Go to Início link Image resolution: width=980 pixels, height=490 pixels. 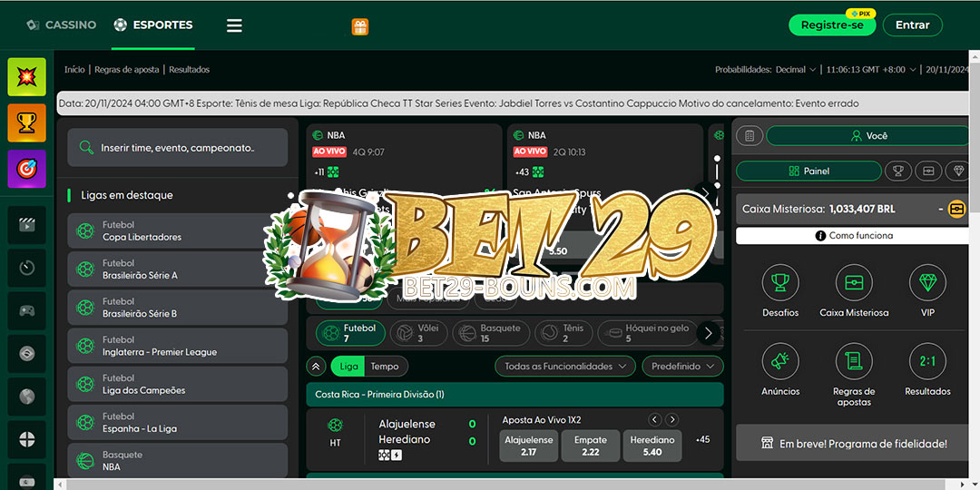click(x=74, y=69)
